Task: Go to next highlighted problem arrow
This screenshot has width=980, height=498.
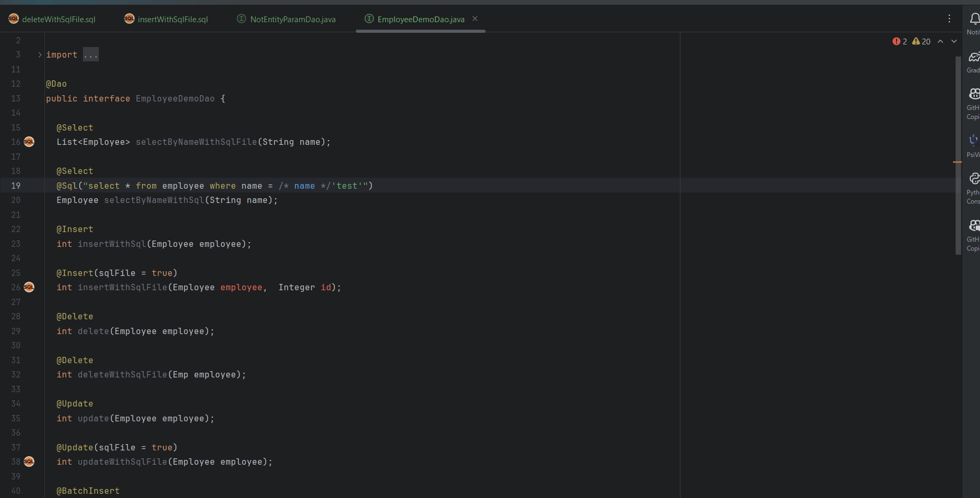Action: click(954, 41)
